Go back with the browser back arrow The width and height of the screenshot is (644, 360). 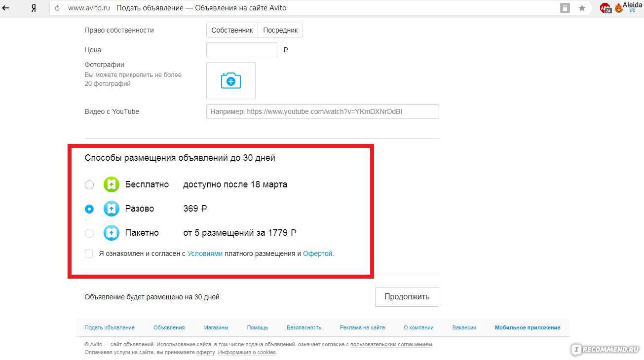pyautogui.click(x=6, y=8)
